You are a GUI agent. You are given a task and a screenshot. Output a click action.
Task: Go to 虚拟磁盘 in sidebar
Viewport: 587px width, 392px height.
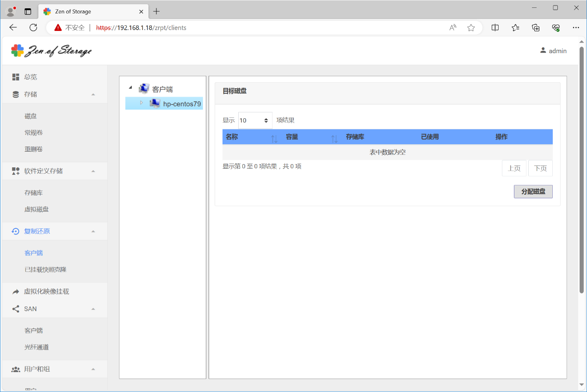pyautogui.click(x=37, y=209)
